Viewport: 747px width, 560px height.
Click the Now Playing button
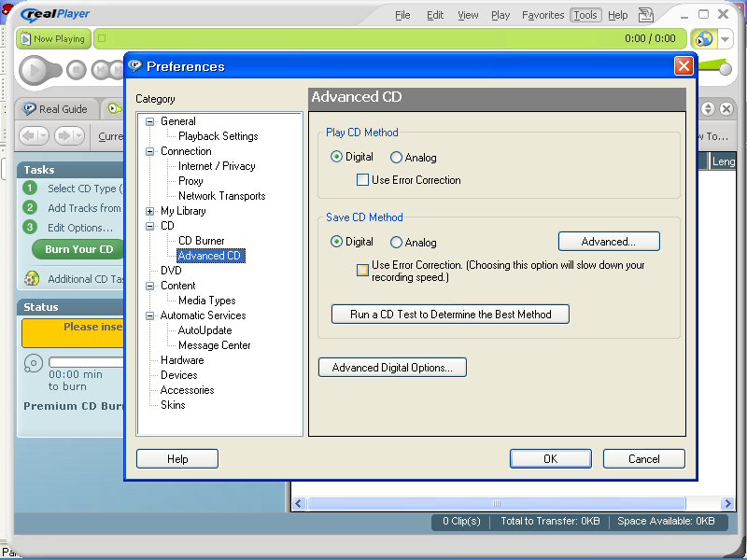53,38
